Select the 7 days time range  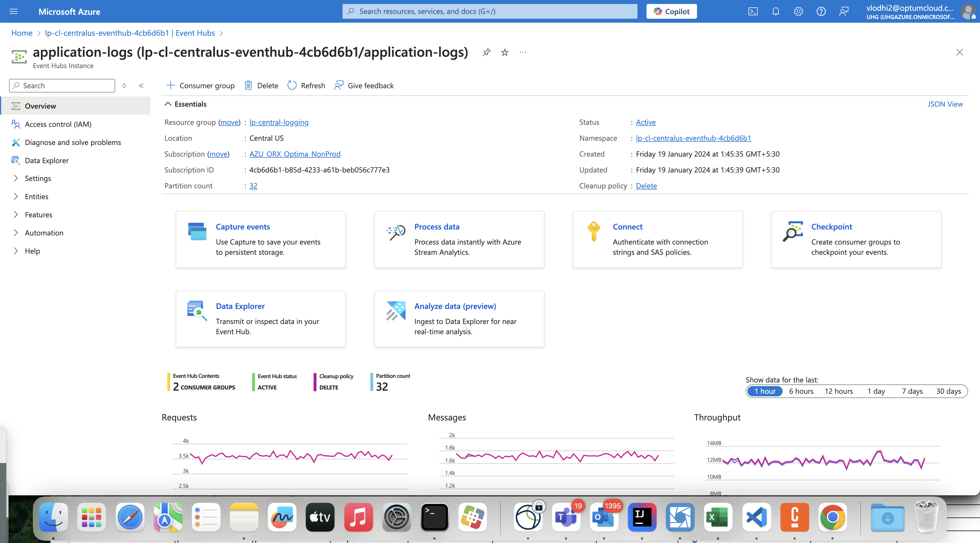[912, 391]
